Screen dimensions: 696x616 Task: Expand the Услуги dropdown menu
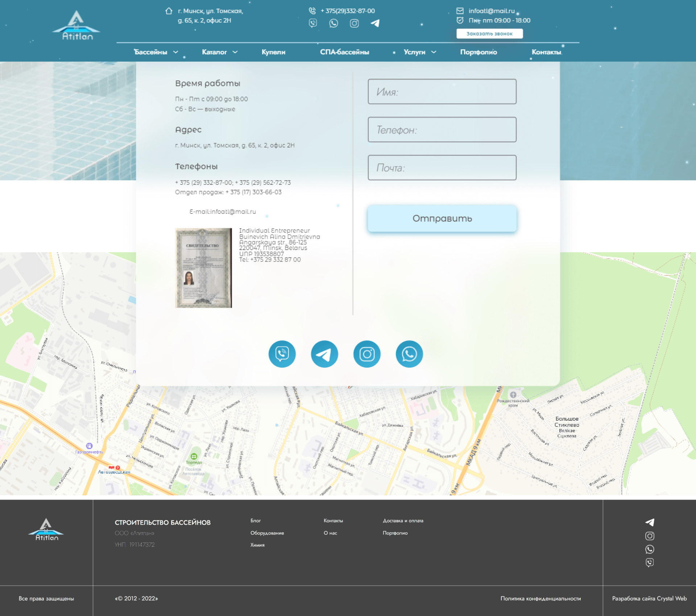(420, 52)
